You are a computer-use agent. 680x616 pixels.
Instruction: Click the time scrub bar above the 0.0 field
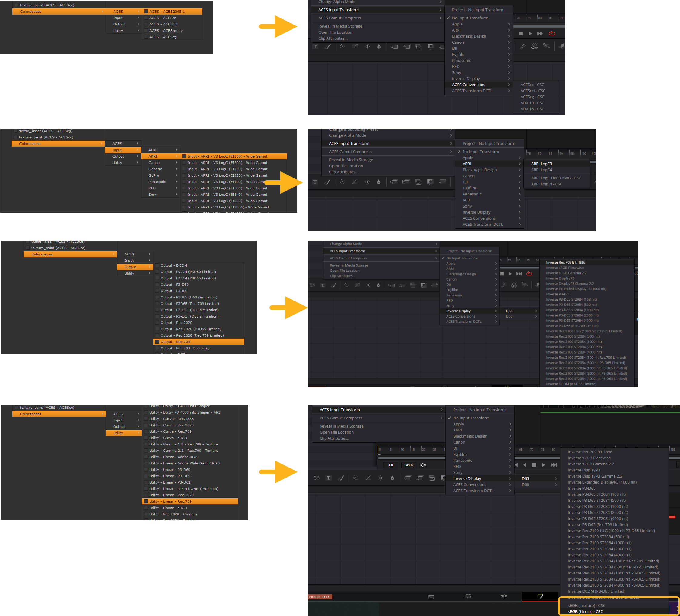[411, 458]
